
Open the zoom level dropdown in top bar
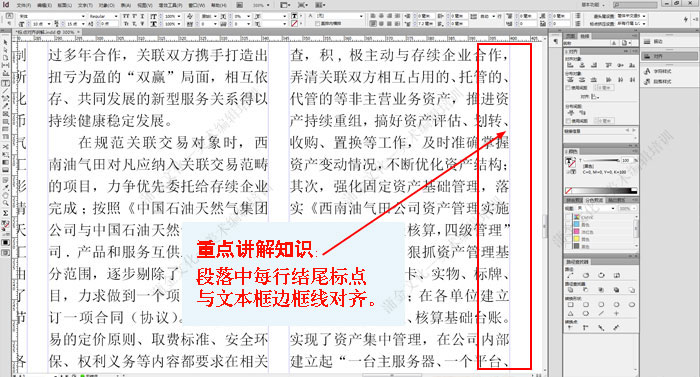262,5
